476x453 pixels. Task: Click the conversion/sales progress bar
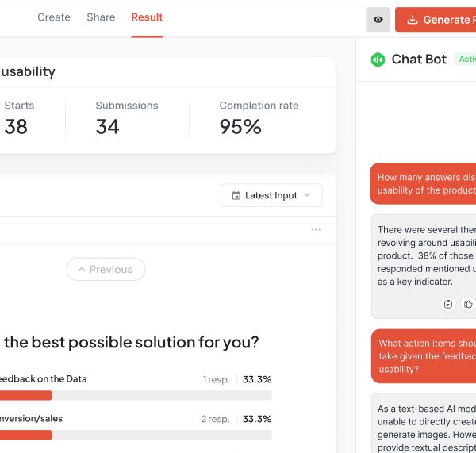coord(135,435)
